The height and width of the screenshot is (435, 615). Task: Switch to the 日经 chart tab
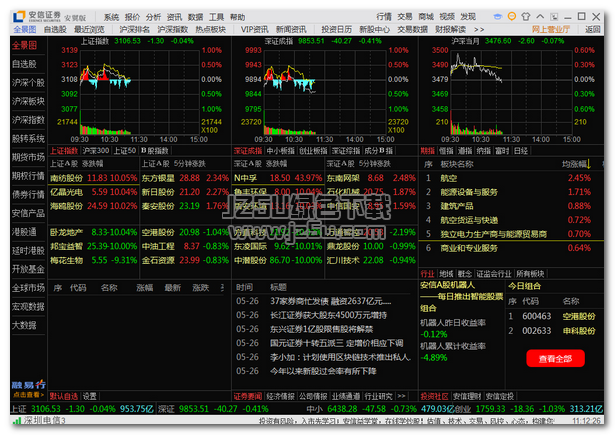(521, 151)
